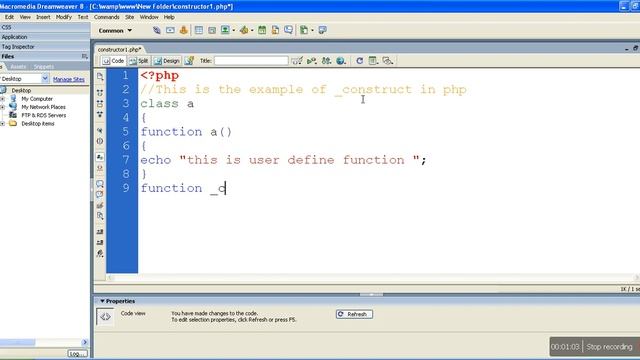Collapse Full Tag in the coding toolbar
This screenshot has width=640, height=360.
point(100,93)
